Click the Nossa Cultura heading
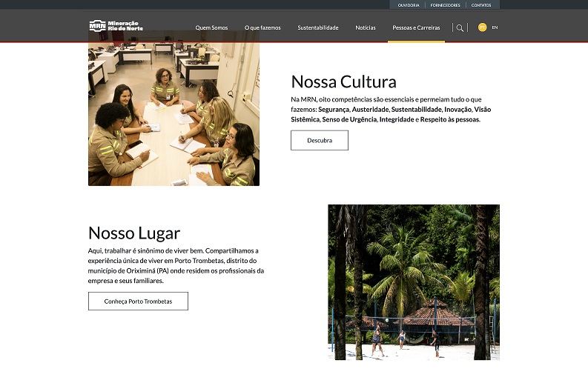The image size is (588, 383). coord(343,81)
